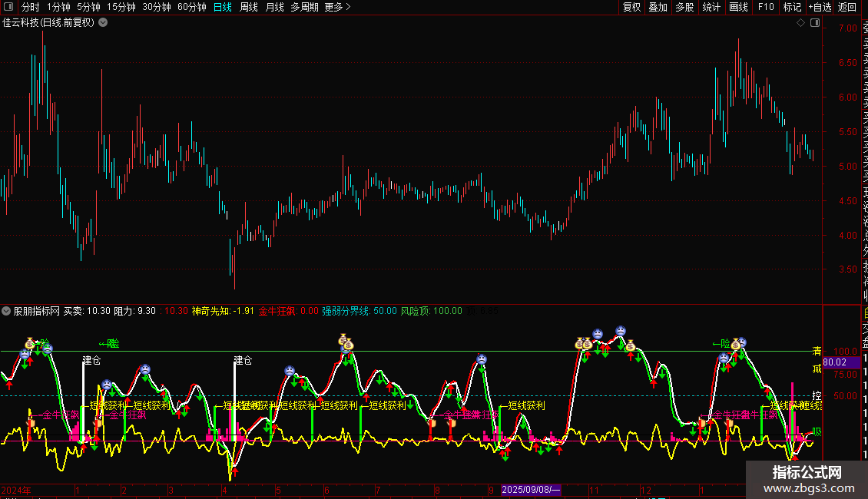Open the 复权 adjustment menu
Image resolution: width=868 pixels, height=499 pixels.
(631, 7)
